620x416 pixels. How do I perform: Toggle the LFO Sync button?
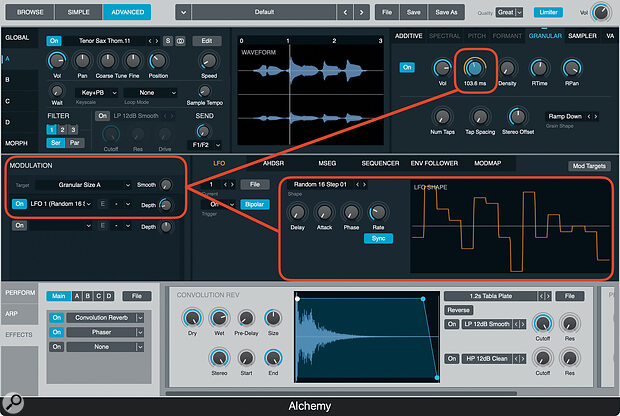click(378, 238)
